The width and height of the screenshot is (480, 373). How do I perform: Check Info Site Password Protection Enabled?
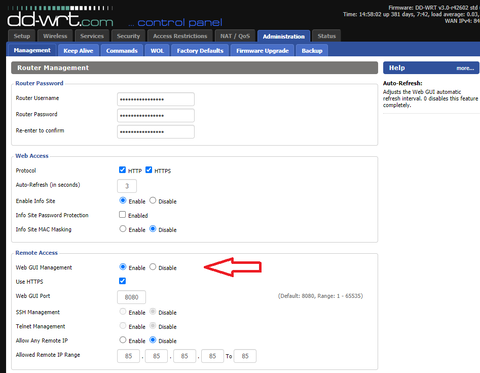[x=122, y=215]
